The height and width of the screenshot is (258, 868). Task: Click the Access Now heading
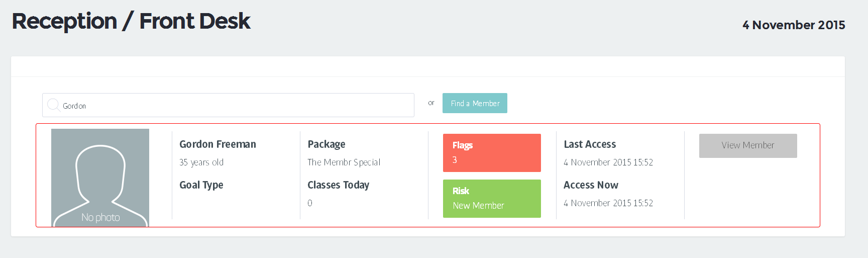click(x=590, y=185)
